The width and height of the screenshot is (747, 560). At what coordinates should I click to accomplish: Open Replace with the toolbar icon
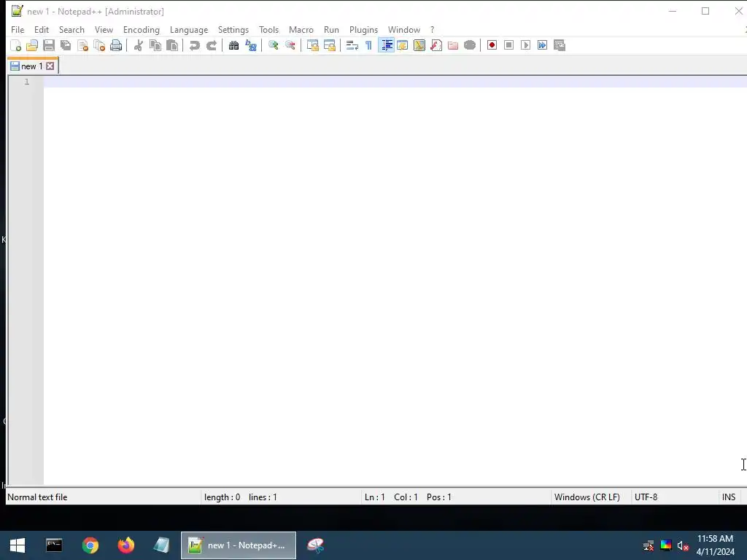[251, 45]
